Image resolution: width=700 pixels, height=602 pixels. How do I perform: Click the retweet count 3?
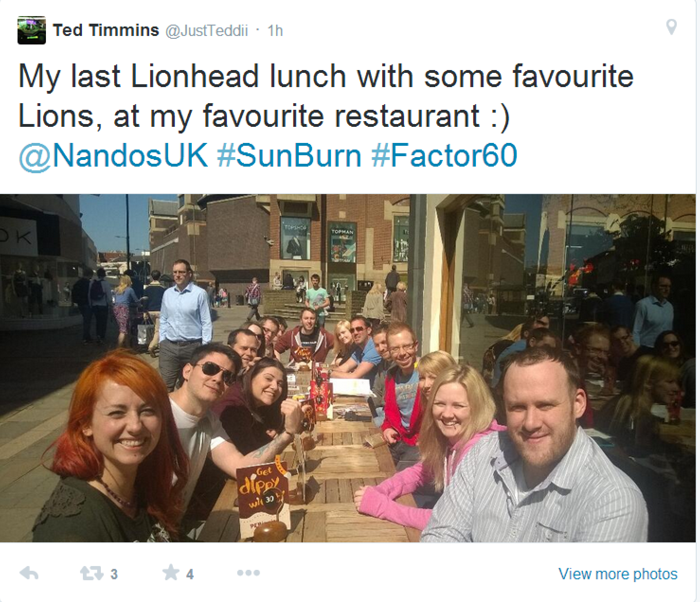click(114, 574)
